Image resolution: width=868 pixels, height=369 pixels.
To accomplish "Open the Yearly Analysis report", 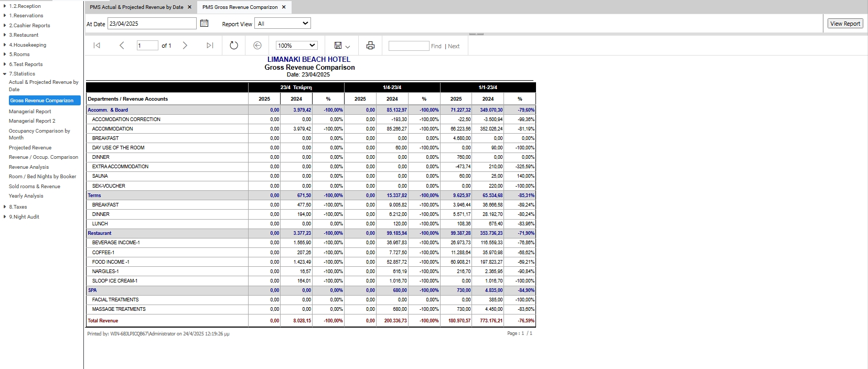I will 26,196.
